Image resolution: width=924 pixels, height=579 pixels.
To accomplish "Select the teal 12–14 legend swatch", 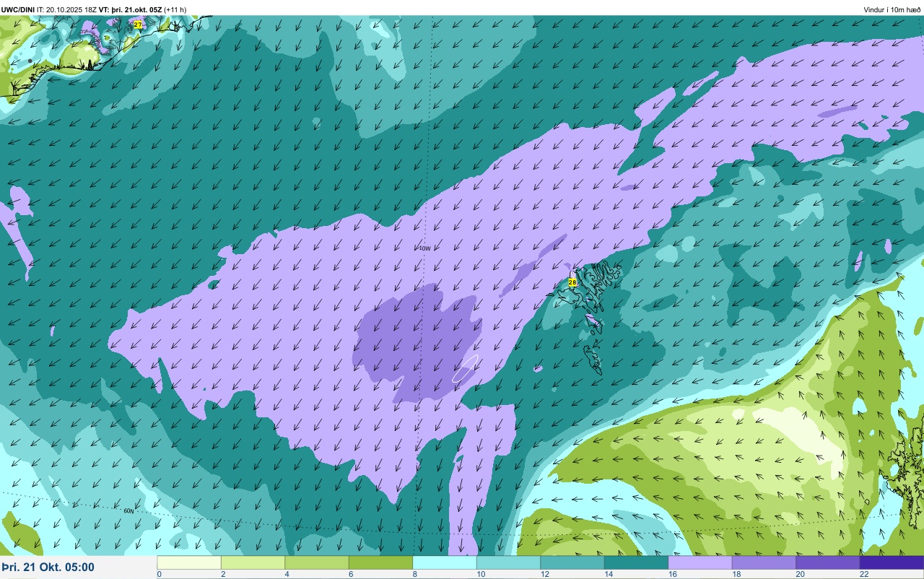I will pyautogui.click(x=572, y=562).
